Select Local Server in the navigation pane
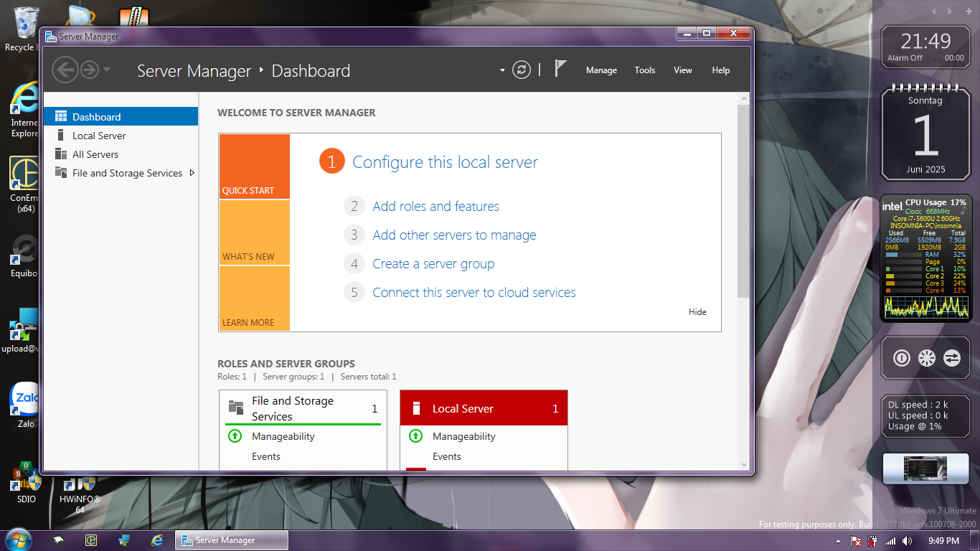The width and height of the screenshot is (980, 551). pos(121,135)
